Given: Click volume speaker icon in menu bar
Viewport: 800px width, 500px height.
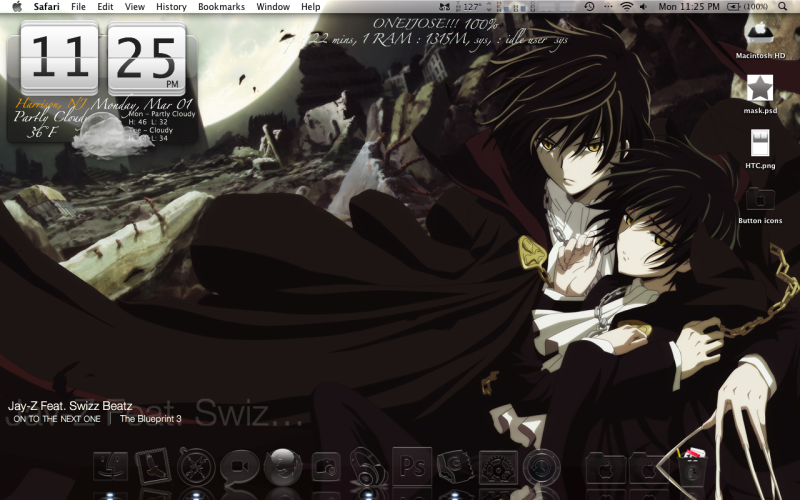Looking at the screenshot, I should pos(643,7).
